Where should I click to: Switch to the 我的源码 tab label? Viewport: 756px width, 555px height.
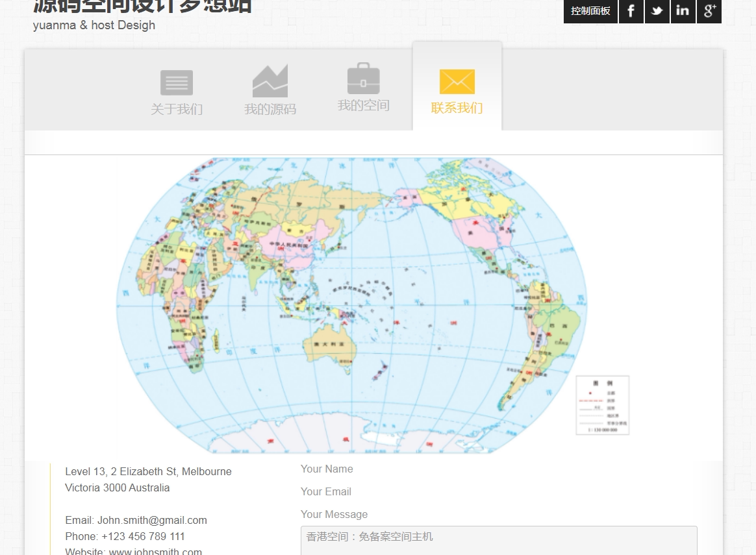pos(270,109)
